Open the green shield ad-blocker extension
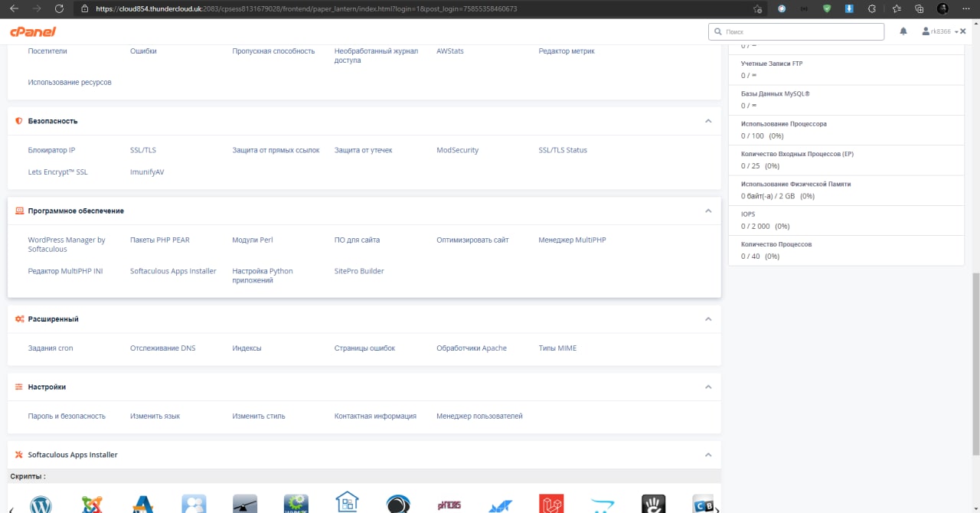980x513 pixels. pos(827,9)
